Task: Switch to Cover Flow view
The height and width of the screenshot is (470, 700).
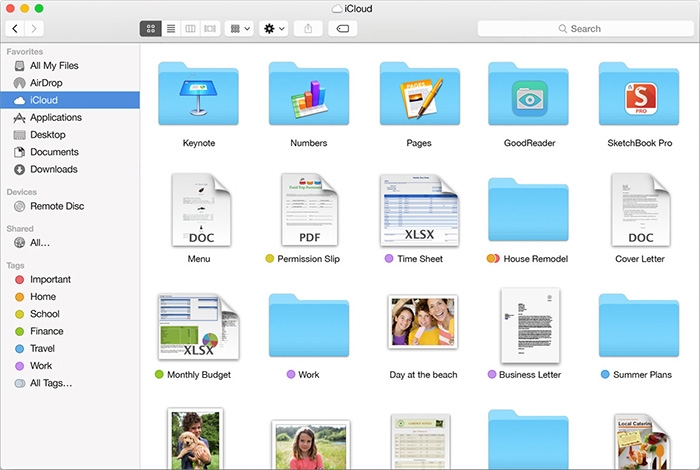Action: 210,29
